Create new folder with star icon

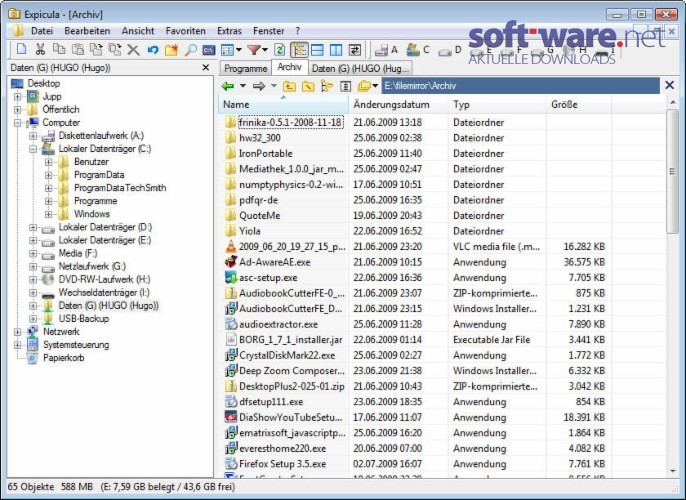[x=171, y=49]
